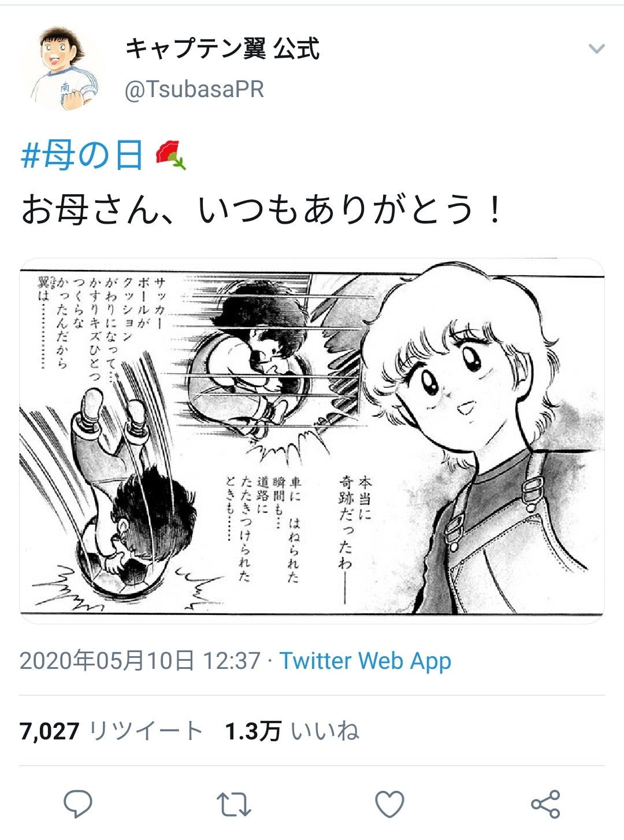Tap the tweet text お母さん、いつもありがとう！
The height and width of the screenshot is (840, 624).
point(261,209)
